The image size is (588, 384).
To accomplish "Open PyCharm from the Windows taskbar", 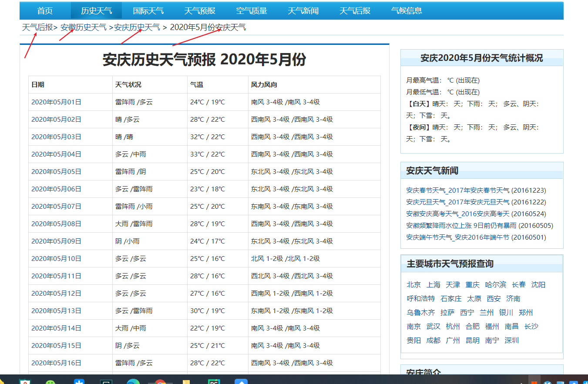I will pos(214,381).
